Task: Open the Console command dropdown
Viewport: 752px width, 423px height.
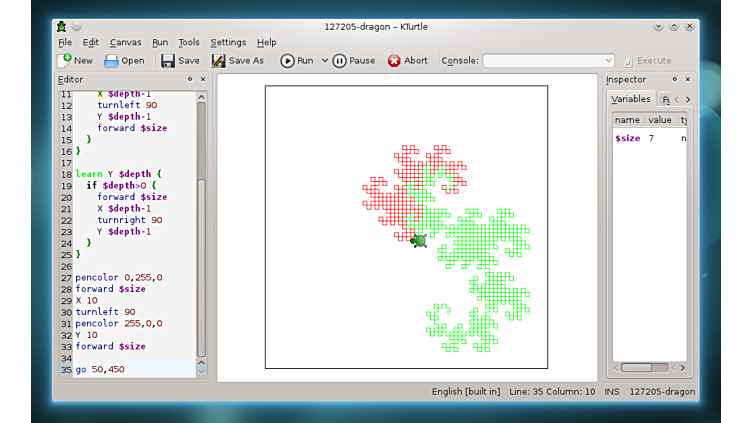Action: [x=608, y=61]
